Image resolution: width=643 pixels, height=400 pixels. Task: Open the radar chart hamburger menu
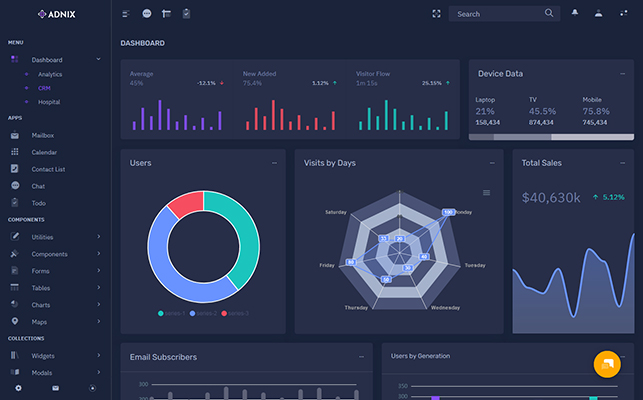tap(486, 192)
